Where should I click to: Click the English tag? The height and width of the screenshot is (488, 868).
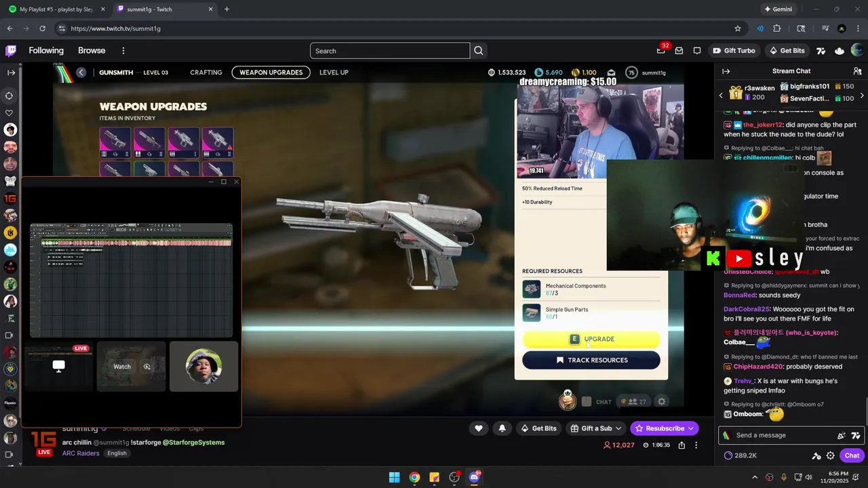(117, 453)
